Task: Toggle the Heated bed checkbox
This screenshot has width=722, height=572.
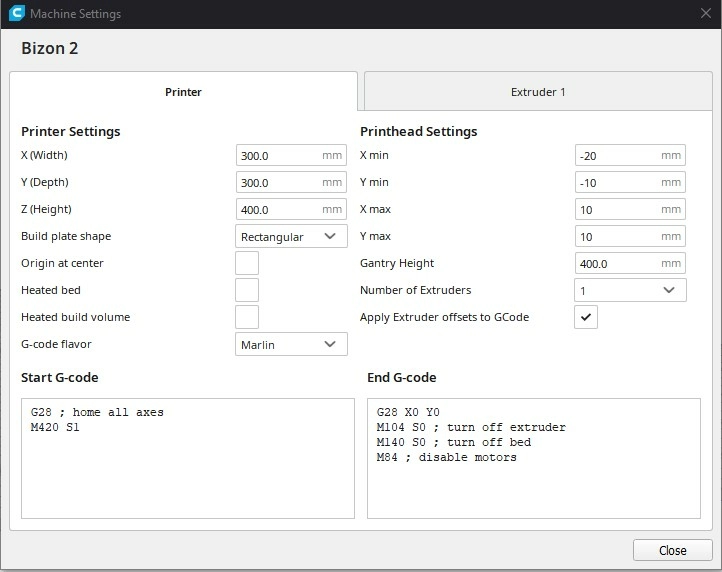Action: coord(246,290)
